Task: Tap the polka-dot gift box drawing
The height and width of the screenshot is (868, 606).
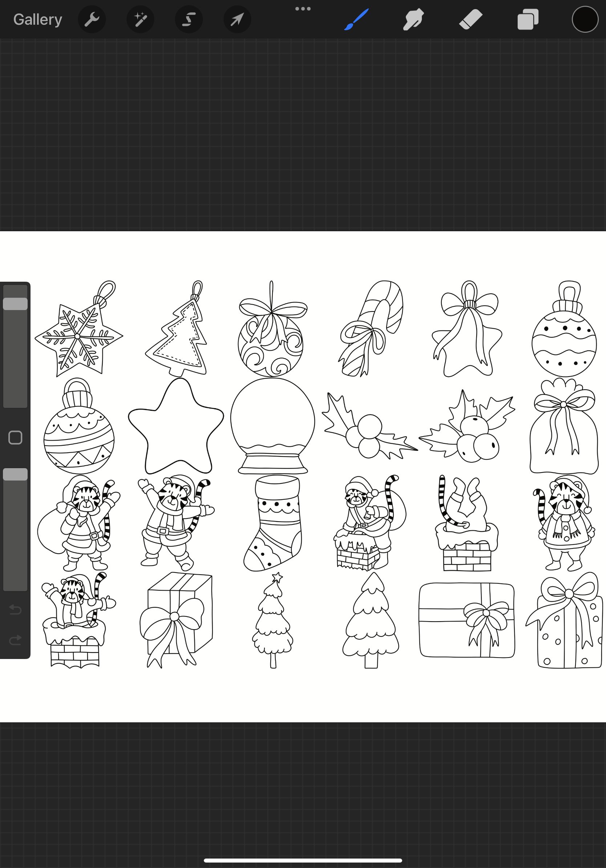Action: (x=564, y=620)
